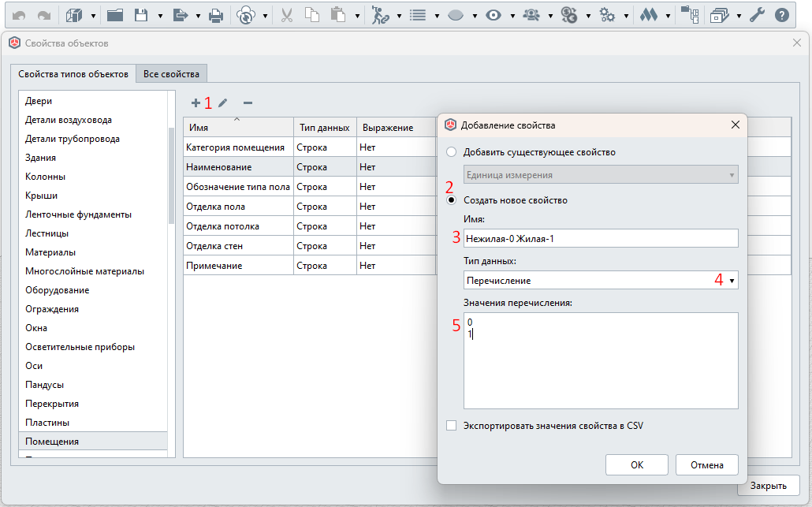This screenshot has width=812, height=507.
Task: Expand dropdown arrow next to cube icon
Action: [93, 16]
